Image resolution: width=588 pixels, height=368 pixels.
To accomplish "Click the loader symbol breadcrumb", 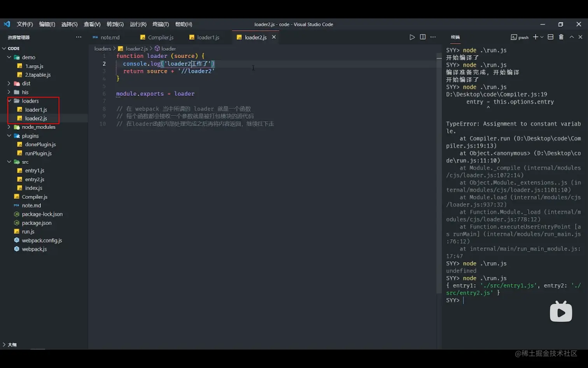I will [168, 49].
